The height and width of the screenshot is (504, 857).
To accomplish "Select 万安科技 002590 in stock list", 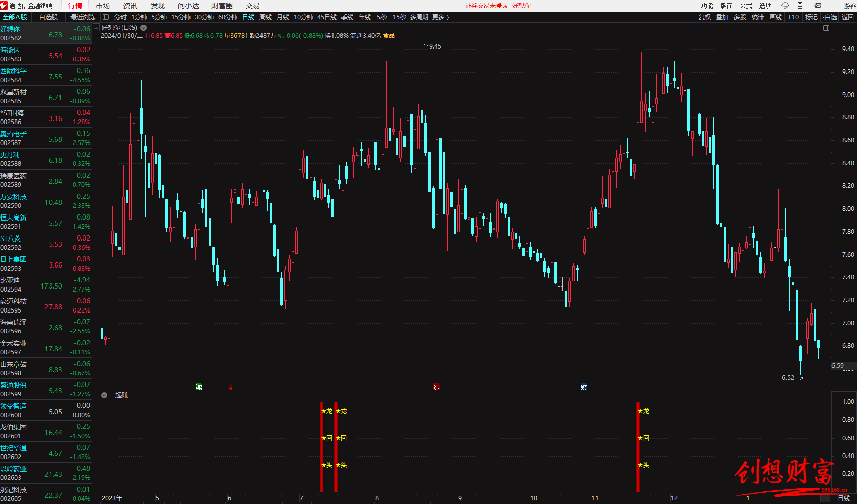I will (46, 201).
